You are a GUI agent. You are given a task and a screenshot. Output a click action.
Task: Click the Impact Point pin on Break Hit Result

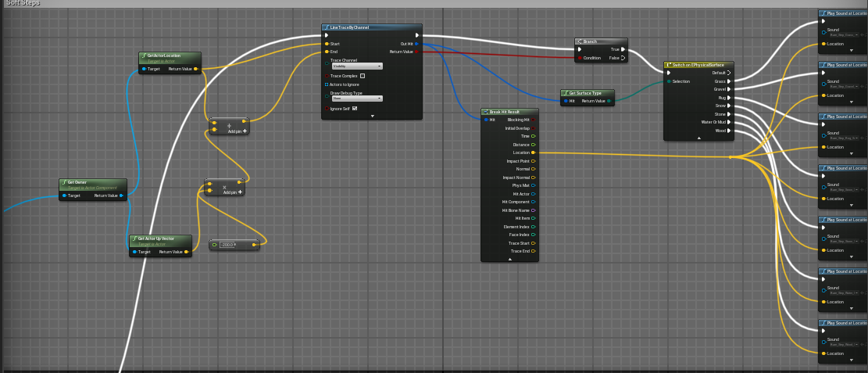click(533, 161)
